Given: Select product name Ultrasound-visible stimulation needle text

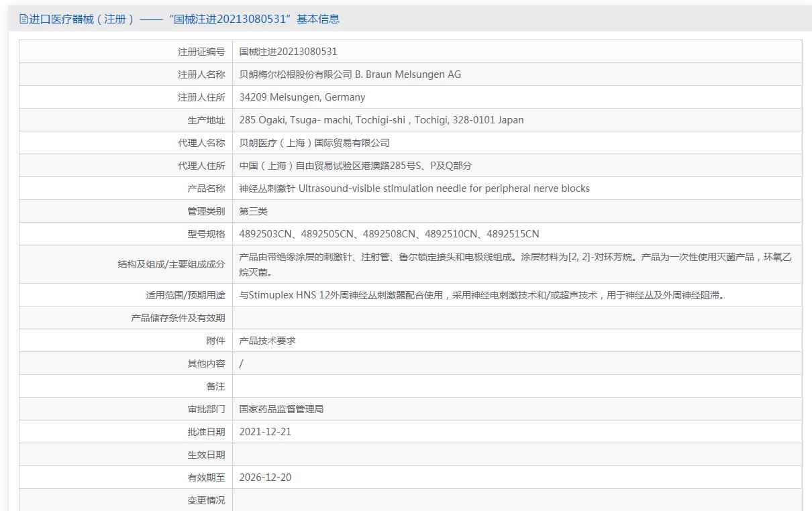Looking at the screenshot, I should pyautogui.click(x=414, y=188).
